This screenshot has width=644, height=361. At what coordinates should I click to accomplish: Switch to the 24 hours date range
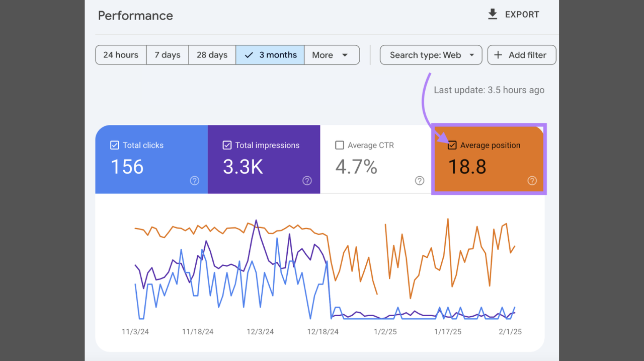[121, 55]
